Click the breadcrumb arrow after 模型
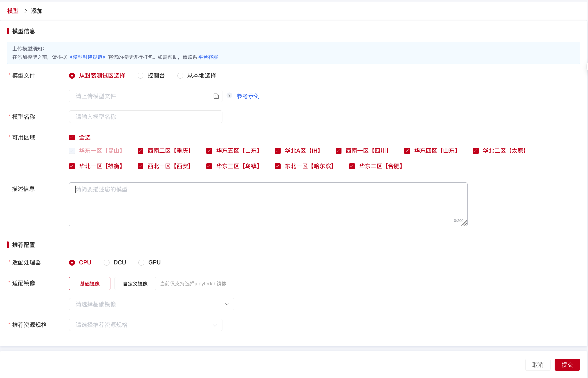This screenshot has height=378, width=588. pyautogui.click(x=25, y=11)
